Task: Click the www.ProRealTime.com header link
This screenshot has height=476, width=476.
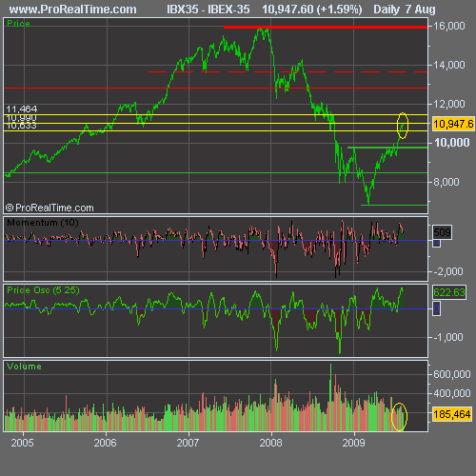Action: 72,10
